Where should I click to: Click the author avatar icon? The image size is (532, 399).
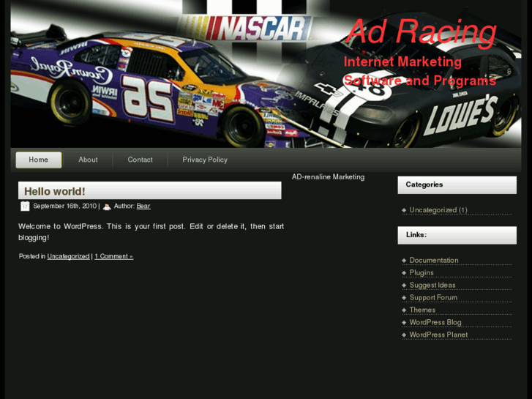click(x=107, y=206)
